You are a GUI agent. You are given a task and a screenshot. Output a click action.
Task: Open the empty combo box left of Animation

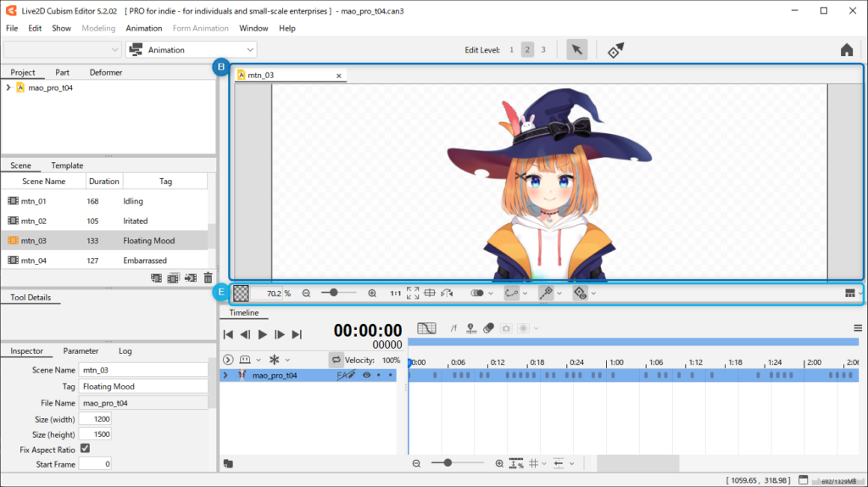62,50
